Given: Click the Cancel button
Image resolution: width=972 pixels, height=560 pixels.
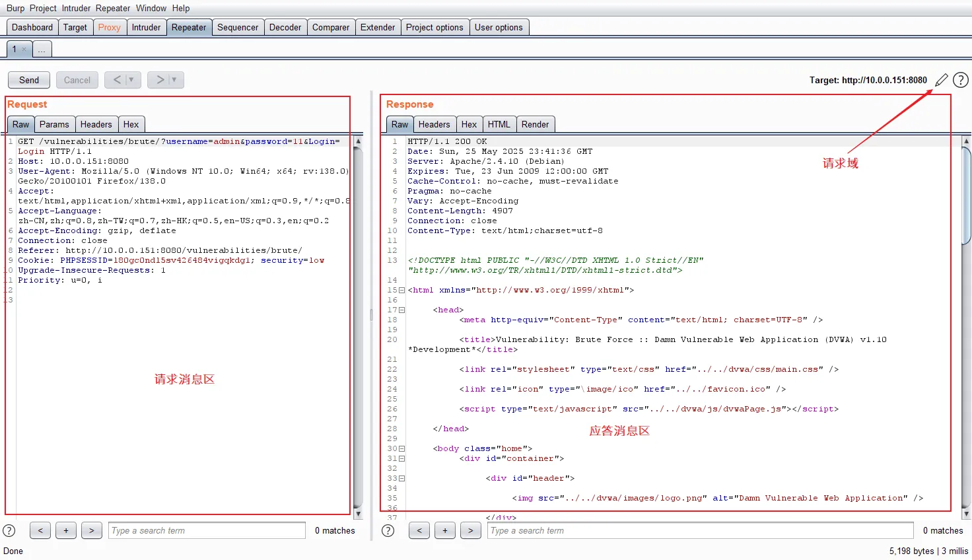Looking at the screenshot, I should 77,80.
